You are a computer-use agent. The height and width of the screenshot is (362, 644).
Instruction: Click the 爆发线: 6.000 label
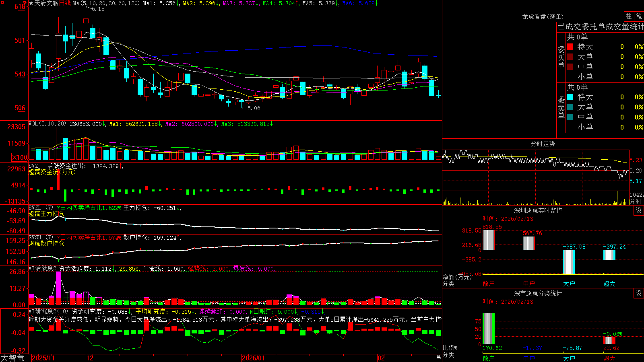254,268
